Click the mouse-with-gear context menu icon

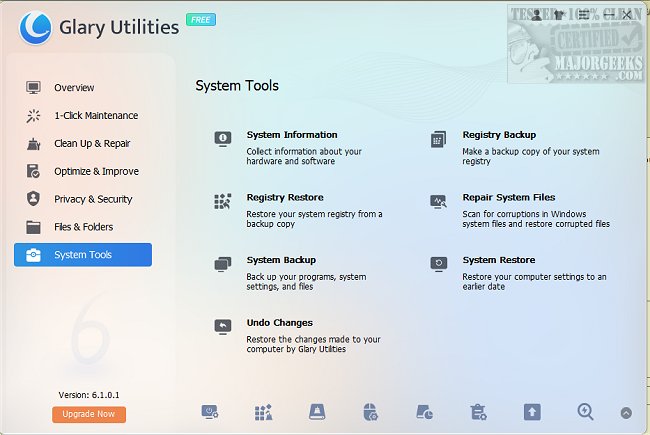[x=370, y=412]
